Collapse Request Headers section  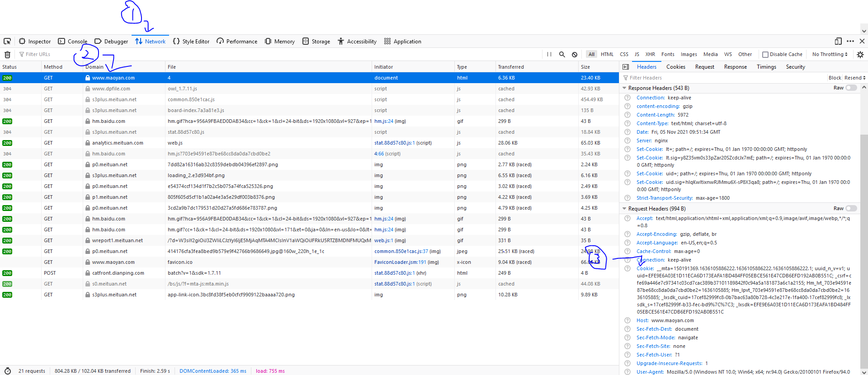tap(624, 209)
